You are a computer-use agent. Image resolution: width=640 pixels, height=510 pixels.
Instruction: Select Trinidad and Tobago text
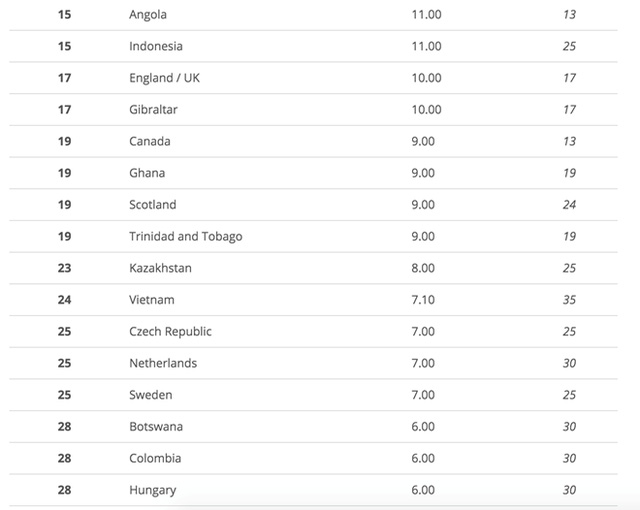[x=186, y=237]
